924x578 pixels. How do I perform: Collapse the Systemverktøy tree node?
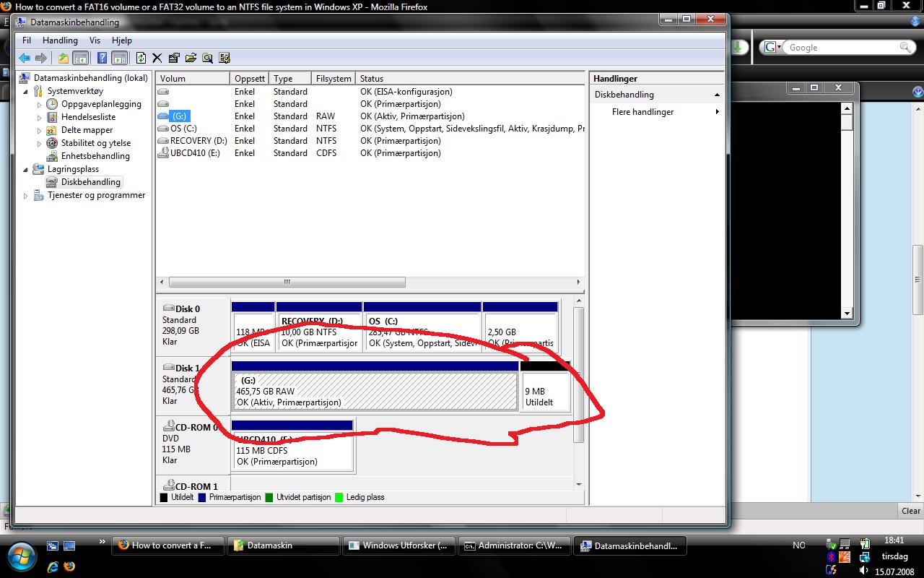pos(27,92)
